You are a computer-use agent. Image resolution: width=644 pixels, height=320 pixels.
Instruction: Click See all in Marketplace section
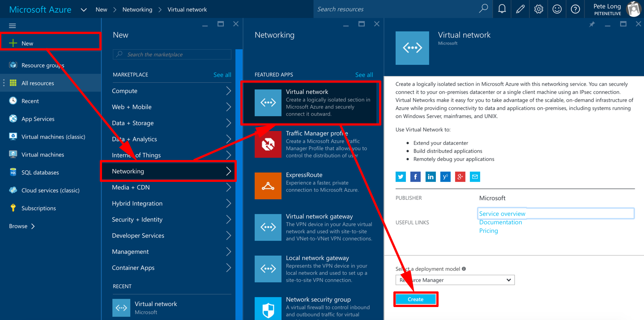(x=222, y=75)
